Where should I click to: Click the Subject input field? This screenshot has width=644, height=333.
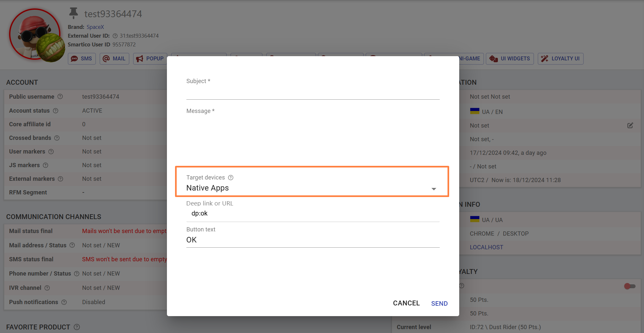pyautogui.click(x=313, y=93)
